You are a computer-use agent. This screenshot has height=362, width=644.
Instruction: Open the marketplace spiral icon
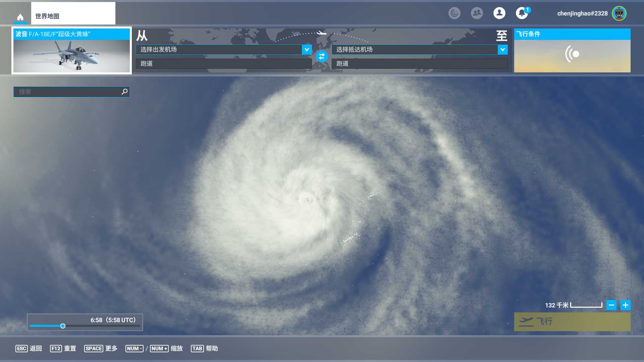(454, 13)
